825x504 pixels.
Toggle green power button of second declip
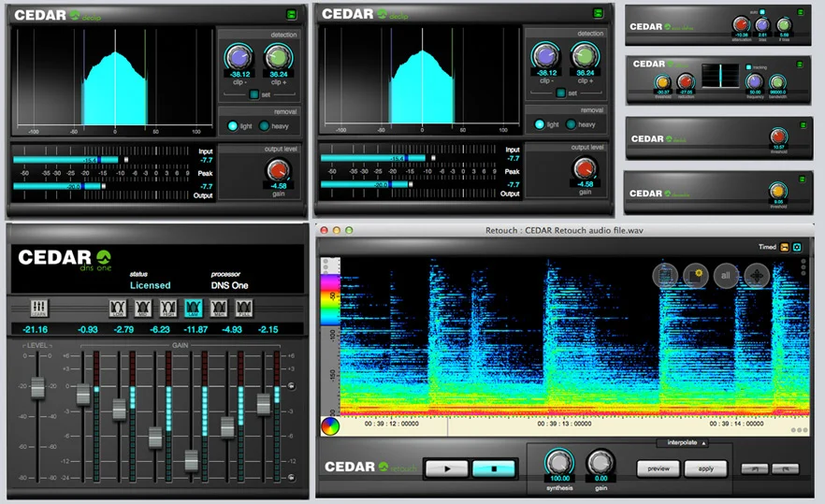point(599,13)
